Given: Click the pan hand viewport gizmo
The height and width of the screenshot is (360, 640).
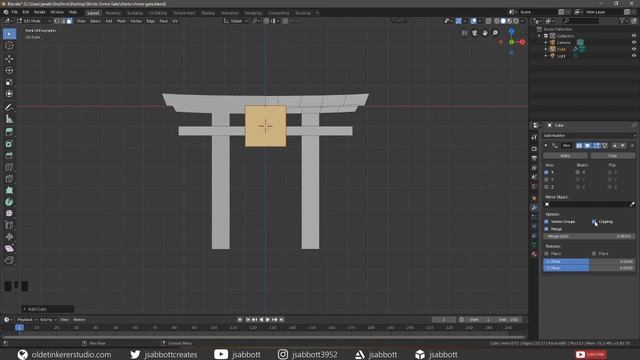Looking at the screenshot, I should [x=484, y=33].
